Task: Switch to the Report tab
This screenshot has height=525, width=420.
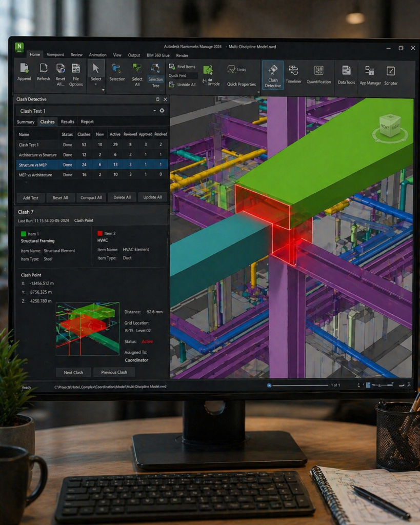Action: tap(87, 122)
